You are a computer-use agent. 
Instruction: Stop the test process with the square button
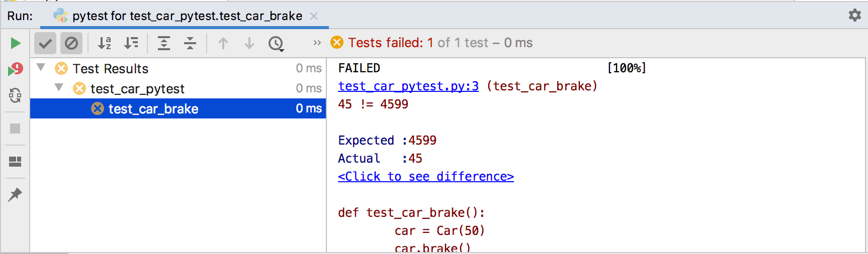pyautogui.click(x=16, y=129)
